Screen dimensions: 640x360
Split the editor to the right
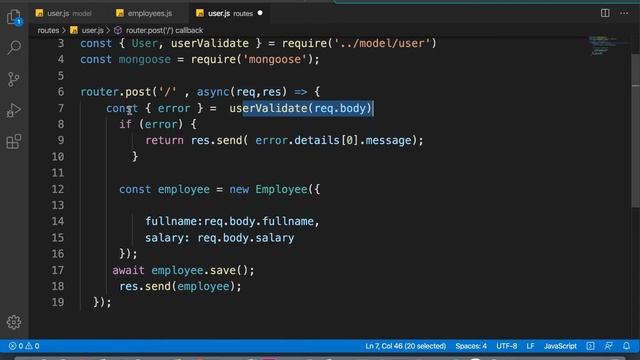(605, 13)
